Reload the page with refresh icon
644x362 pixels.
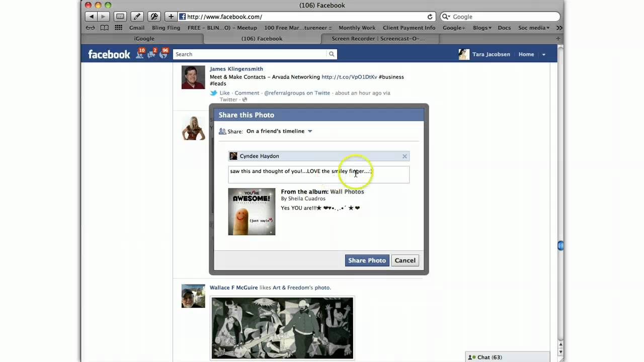pos(430,17)
